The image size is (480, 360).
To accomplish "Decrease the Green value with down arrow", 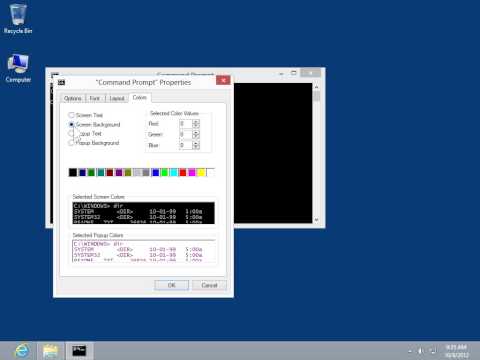I will click(x=196, y=137).
